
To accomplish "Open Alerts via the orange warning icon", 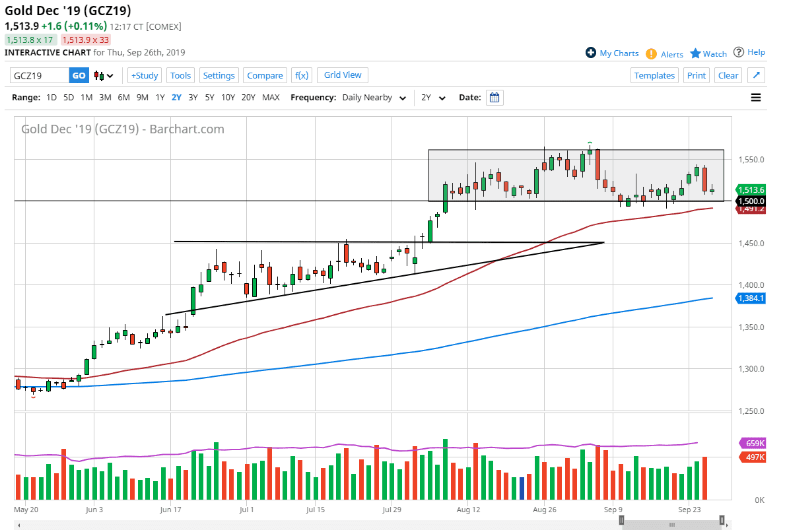I will click(650, 53).
